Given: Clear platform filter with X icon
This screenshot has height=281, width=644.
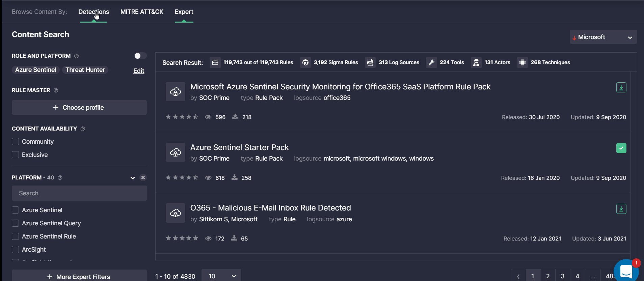Looking at the screenshot, I should pos(143,177).
